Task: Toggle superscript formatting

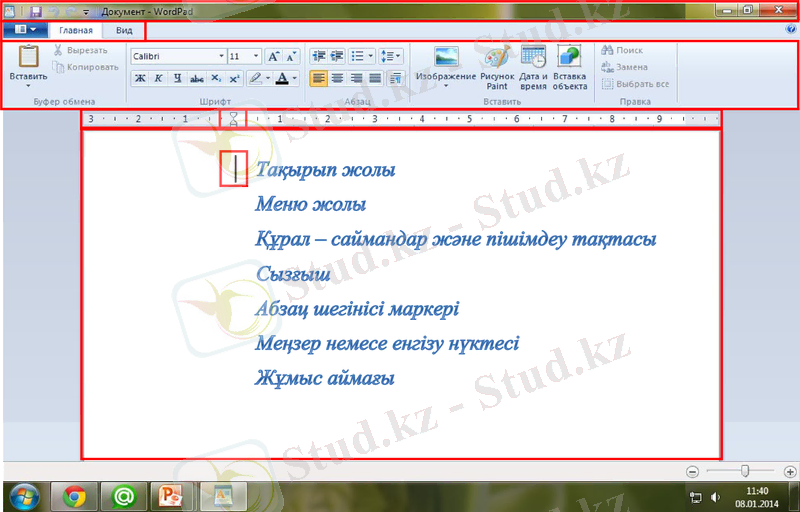Action: point(234,78)
